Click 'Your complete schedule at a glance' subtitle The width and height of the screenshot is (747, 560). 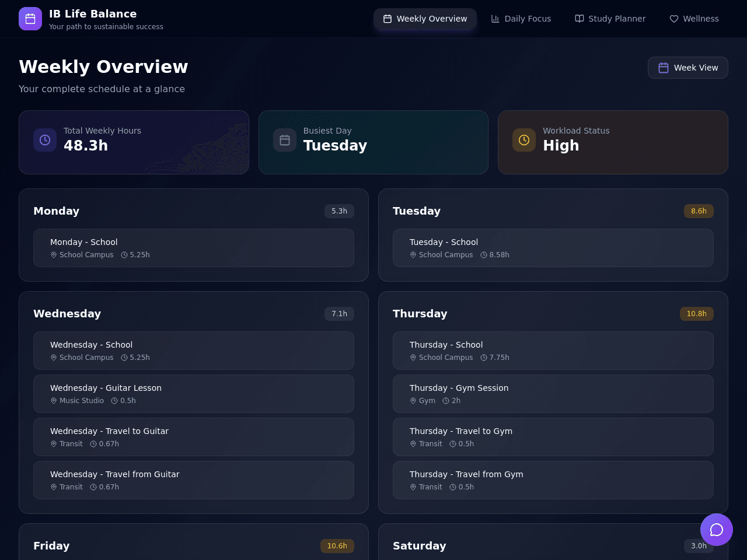pyautogui.click(x=102, y=89)
